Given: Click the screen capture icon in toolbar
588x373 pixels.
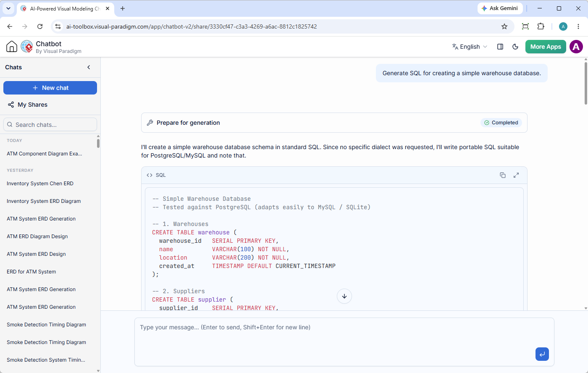Looking at the screenshot, I should click(x=525, y=26).
